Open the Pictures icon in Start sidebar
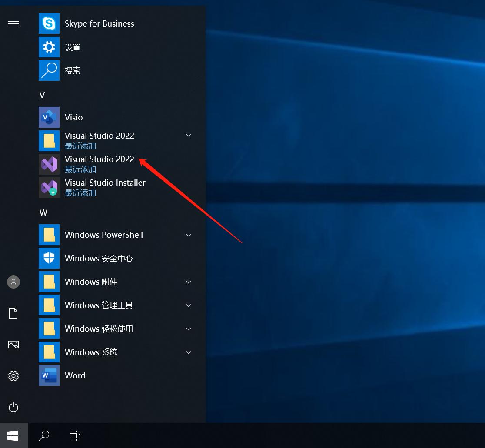 pos(13,345)
